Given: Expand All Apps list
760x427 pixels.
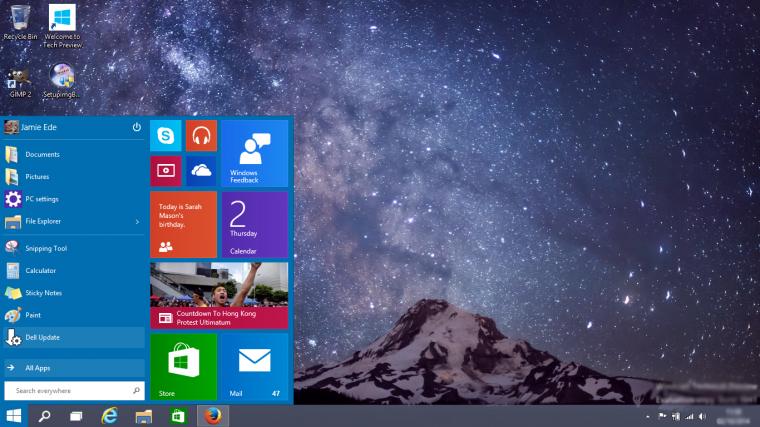Looking at the screenshot, I should pos(74,368).
